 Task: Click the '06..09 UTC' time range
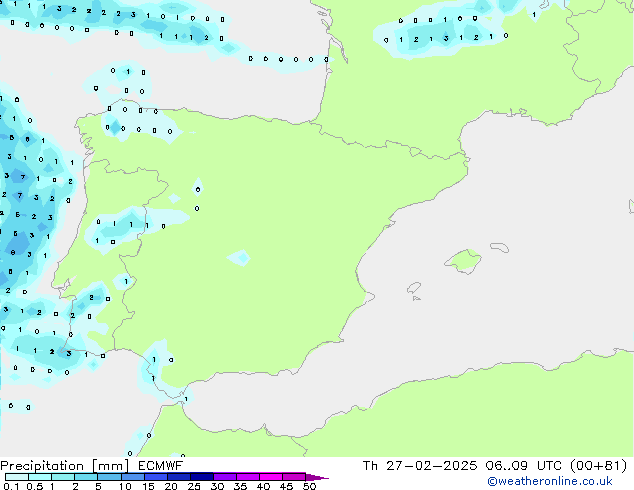(x=524, y=466)
